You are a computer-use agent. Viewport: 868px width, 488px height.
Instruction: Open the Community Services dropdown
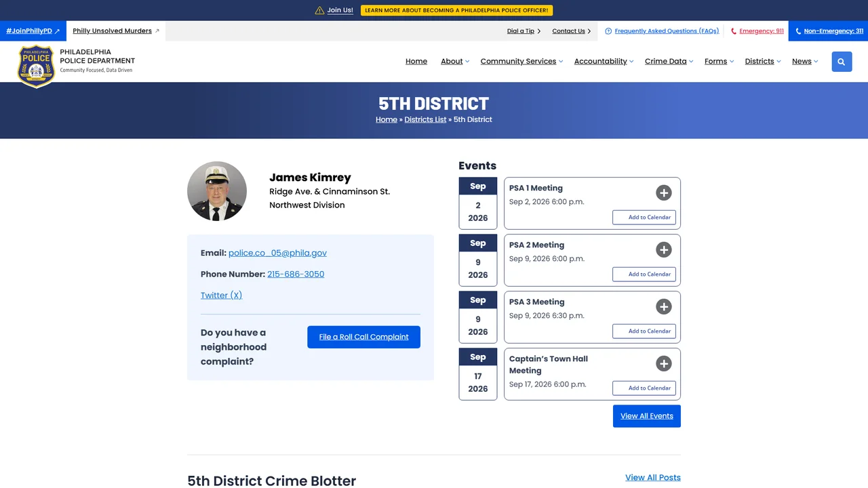tap(521, 61)
